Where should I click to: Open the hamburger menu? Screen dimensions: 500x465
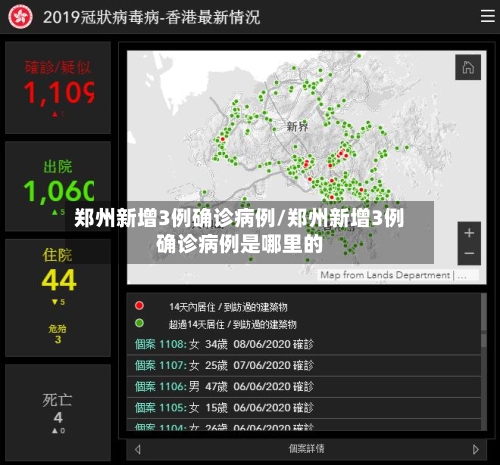(x=487, y=16)
